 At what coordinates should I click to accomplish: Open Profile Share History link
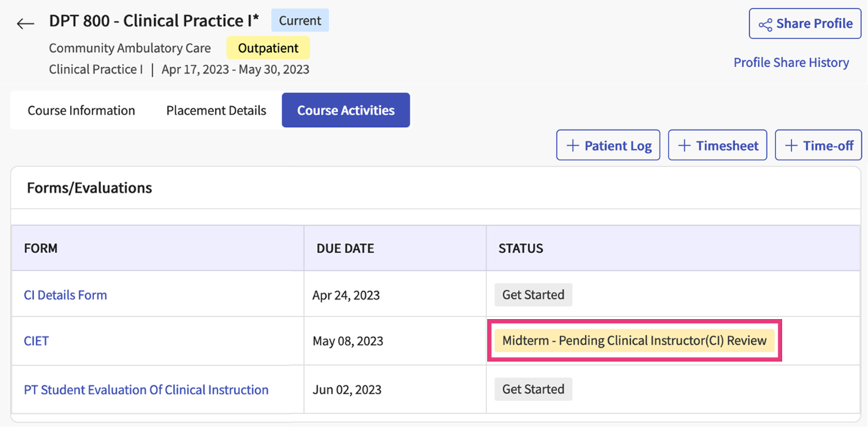point(791,62)
